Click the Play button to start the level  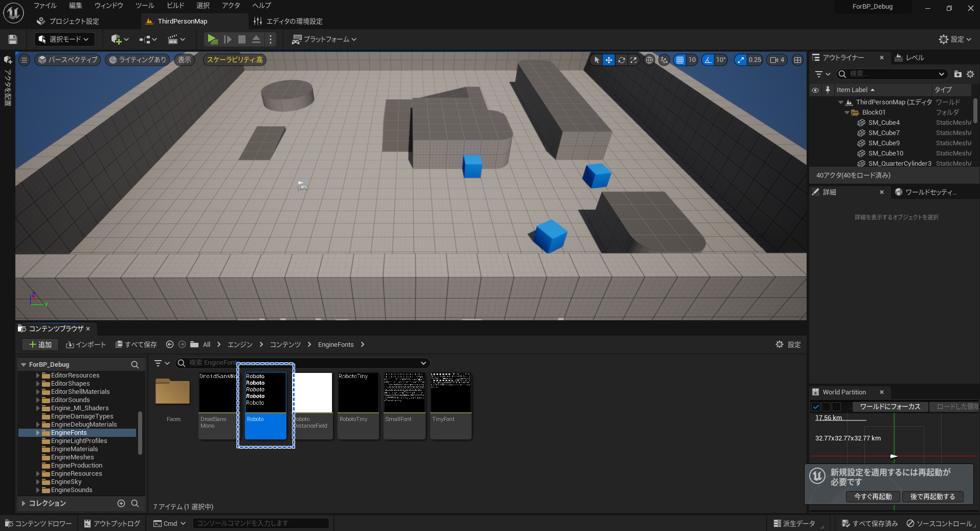click(212, 39)
